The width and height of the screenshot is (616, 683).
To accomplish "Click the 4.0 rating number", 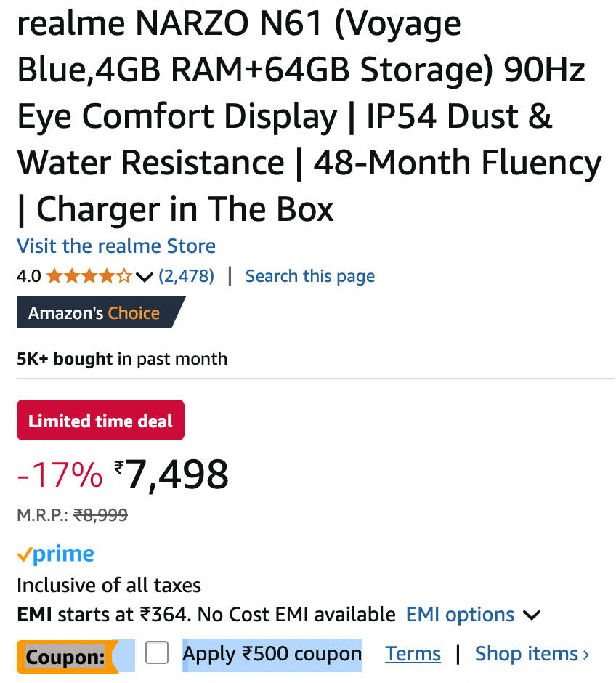I will [x=29, y=277].
